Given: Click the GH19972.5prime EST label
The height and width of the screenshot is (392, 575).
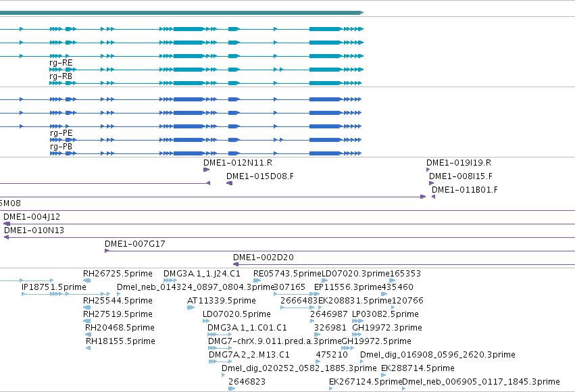Looking at the screenshot, I should coord(376,341).
